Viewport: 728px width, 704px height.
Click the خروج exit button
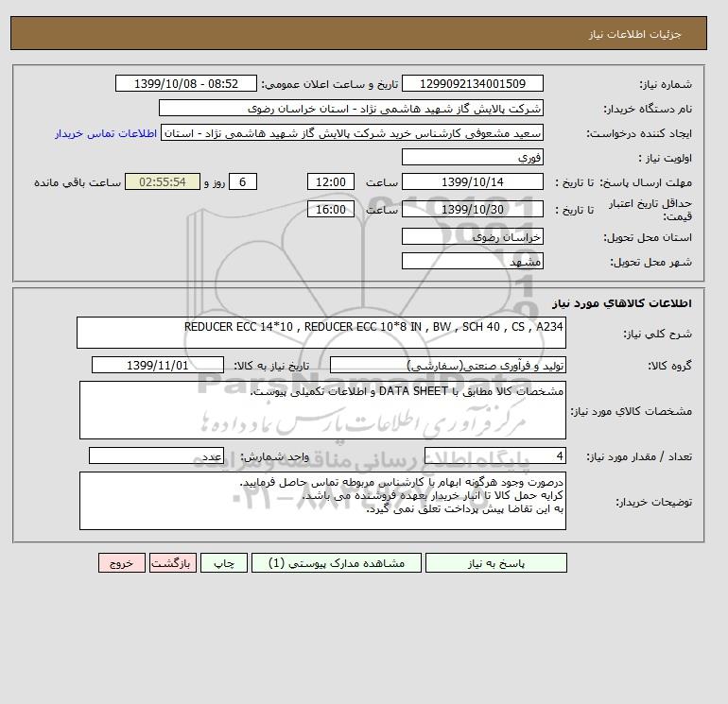click(122, 563)
